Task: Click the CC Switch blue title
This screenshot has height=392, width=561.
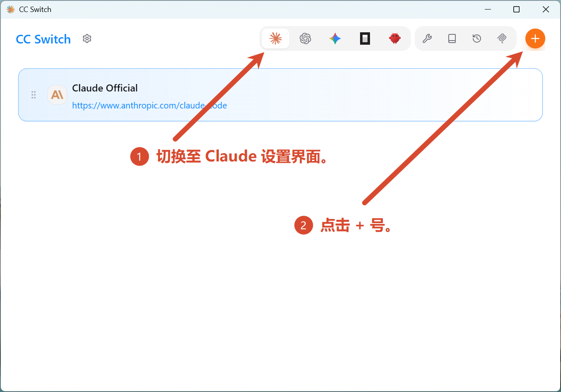Action: coord(44,39)
